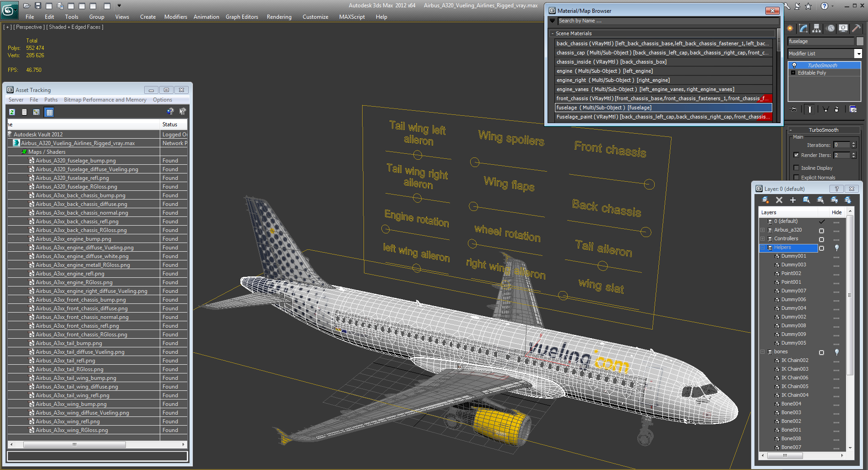Image resolution: width=868 pixels, height=470 pixels.
Task: Click the viewport [+] menu label
Action: [x=8, y=27]
